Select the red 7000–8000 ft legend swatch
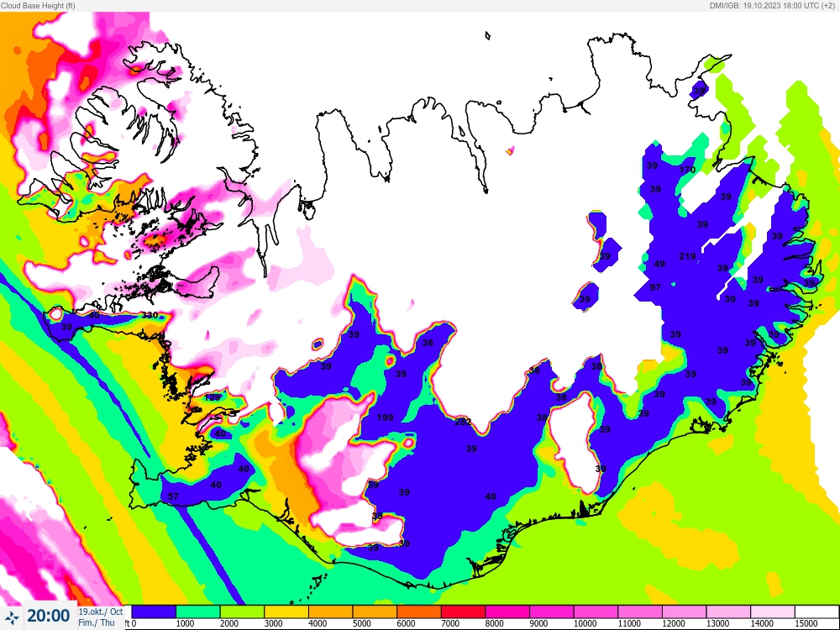 click(x=464, y=612)
